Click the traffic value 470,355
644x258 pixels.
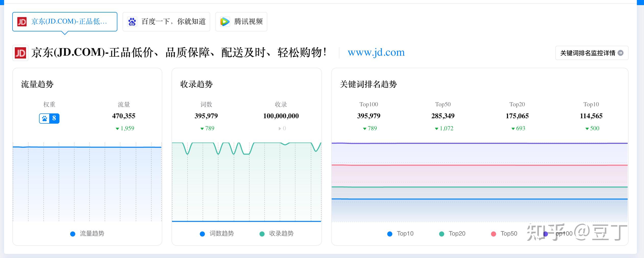[124, 116]
